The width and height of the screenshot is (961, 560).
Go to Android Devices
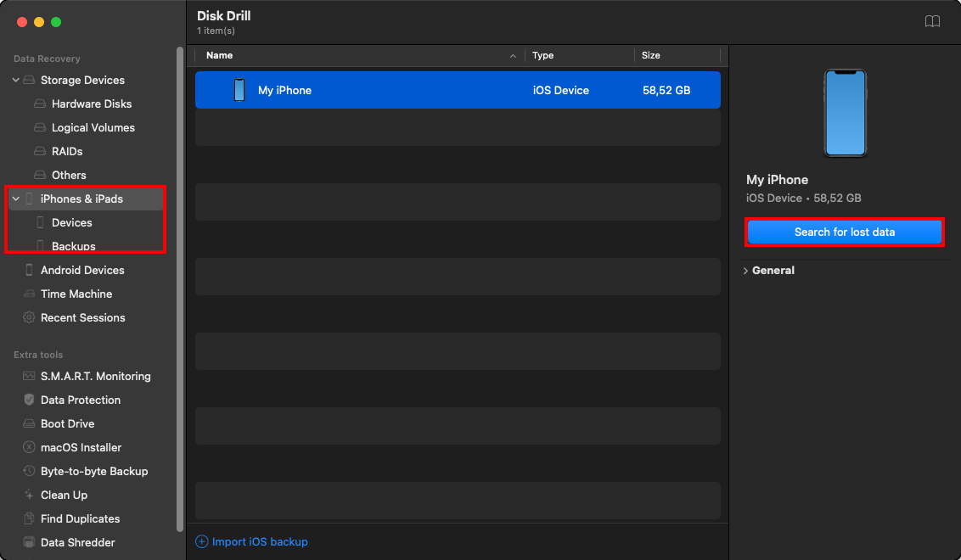(82, 270)
